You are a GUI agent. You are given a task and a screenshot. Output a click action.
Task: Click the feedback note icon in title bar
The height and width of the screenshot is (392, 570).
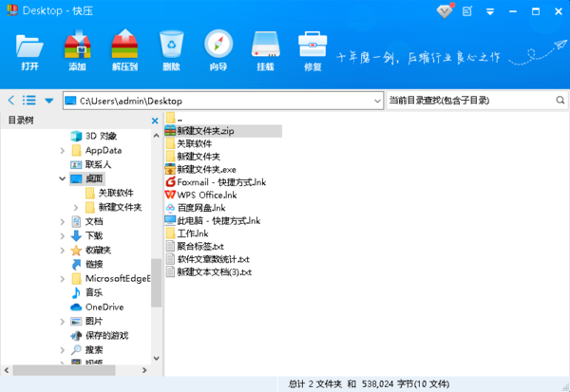(x=467, y=11)
